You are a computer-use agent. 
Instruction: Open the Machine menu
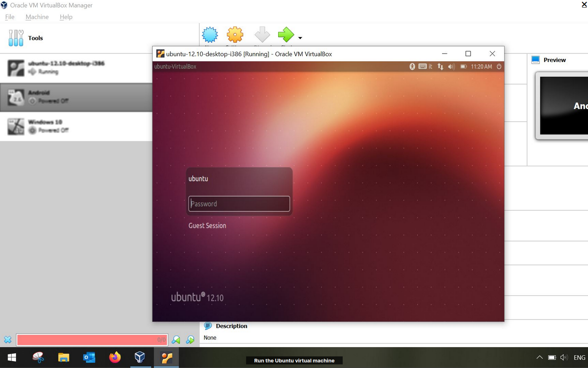coord(37,17)
